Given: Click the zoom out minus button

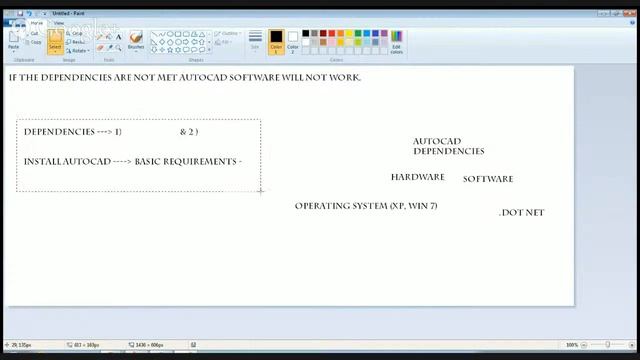Looking at the screenshot, I should coord(584,345).
